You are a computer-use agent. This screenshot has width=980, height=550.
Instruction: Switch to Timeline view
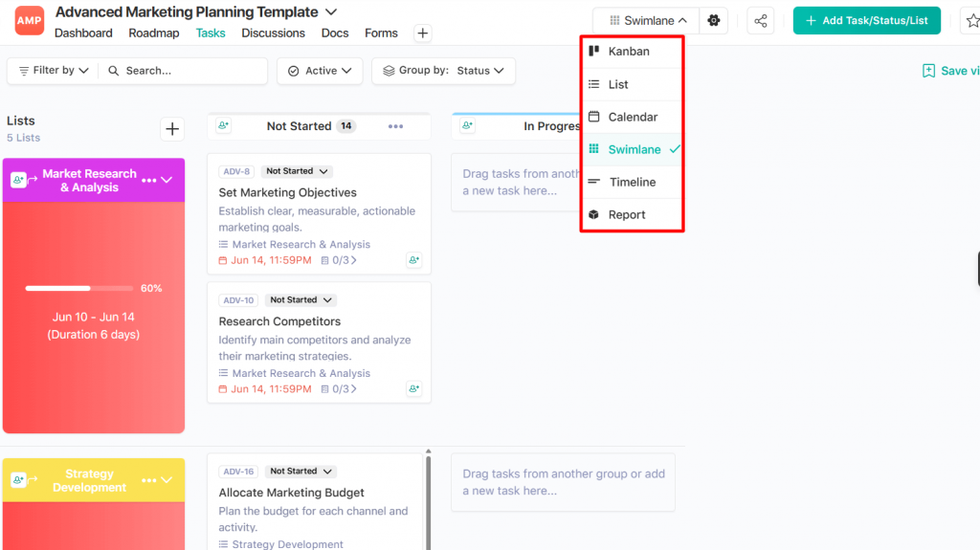[632, 182]
